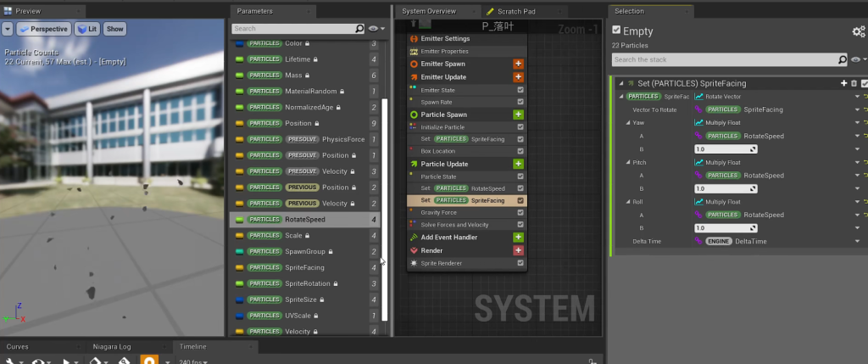Disable the Gravity Force module checkbox

[520, 212]
